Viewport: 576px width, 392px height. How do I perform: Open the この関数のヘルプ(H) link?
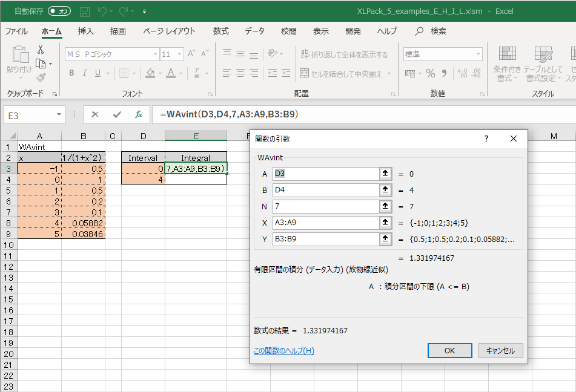click(283, 351)
